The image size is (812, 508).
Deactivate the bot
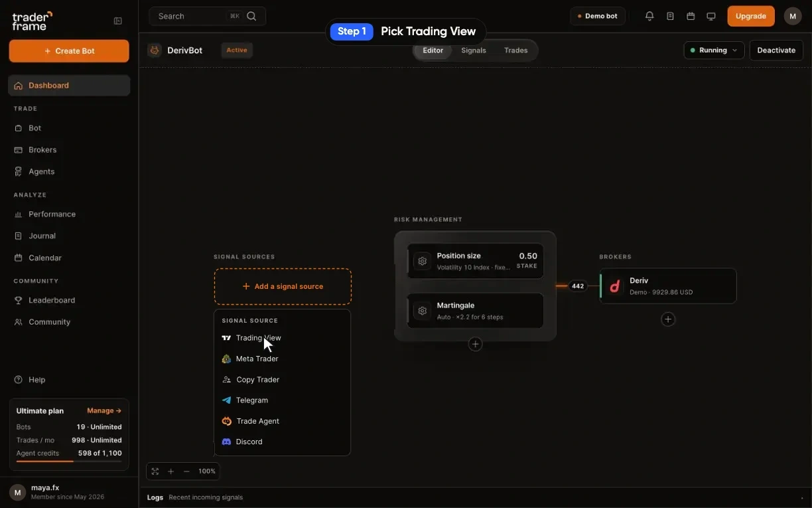[776, 50]
